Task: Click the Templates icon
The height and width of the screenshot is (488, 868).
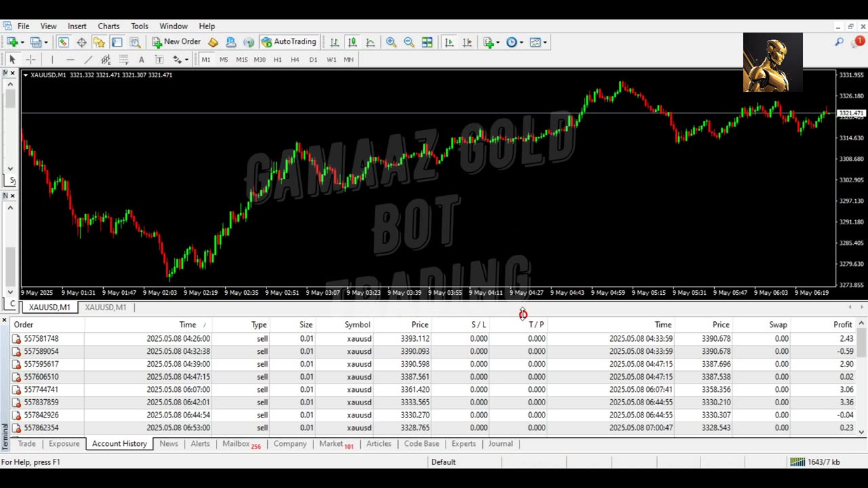Action: [x=535, y=42]
